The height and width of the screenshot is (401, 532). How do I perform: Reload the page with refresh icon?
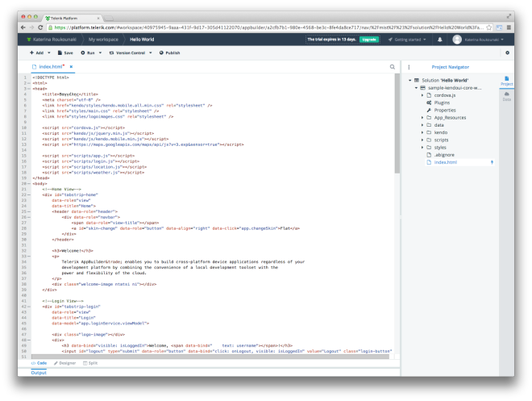click(x=40, y=27)
